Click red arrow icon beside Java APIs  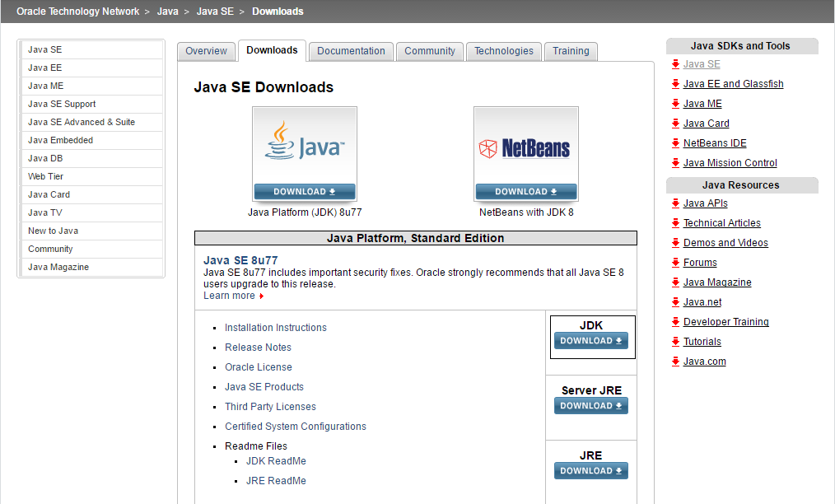pos(675,203)
